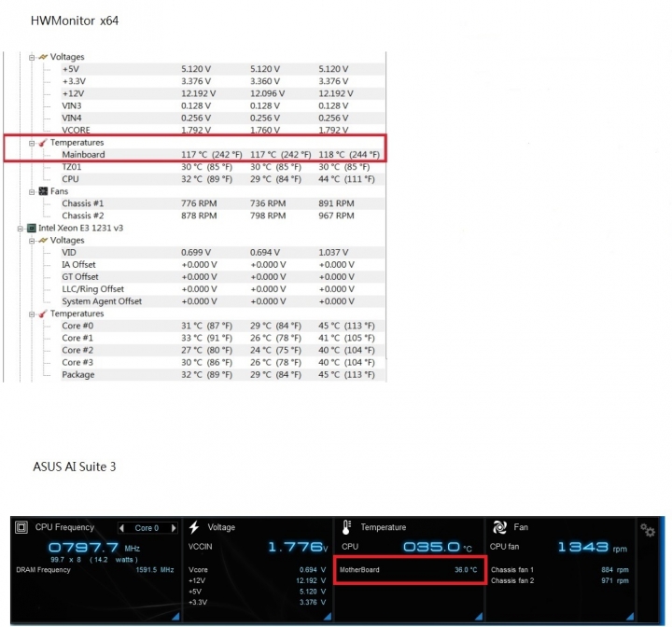672x627 pixels.
Task: Select next core with right arrow beside Core 0
Action: point(174,528)
